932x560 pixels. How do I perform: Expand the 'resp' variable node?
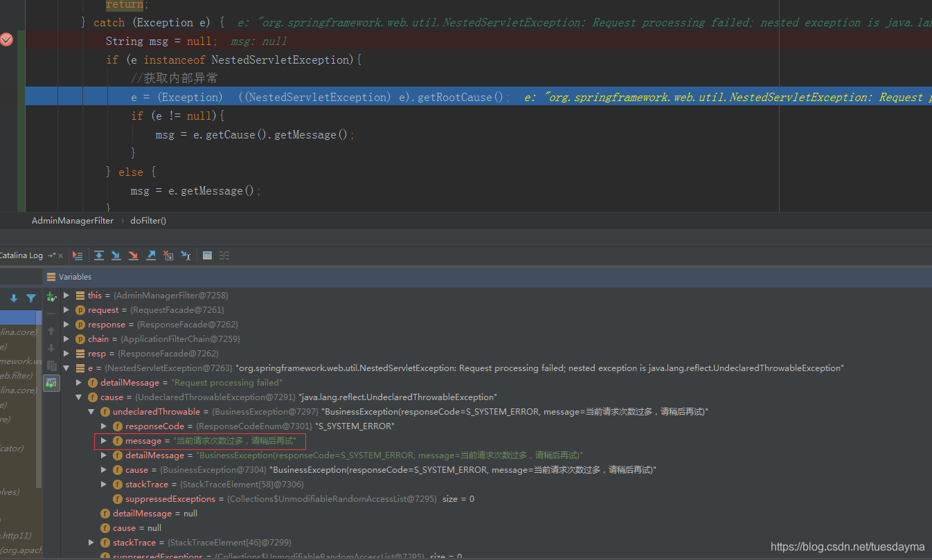pos(66,354)
